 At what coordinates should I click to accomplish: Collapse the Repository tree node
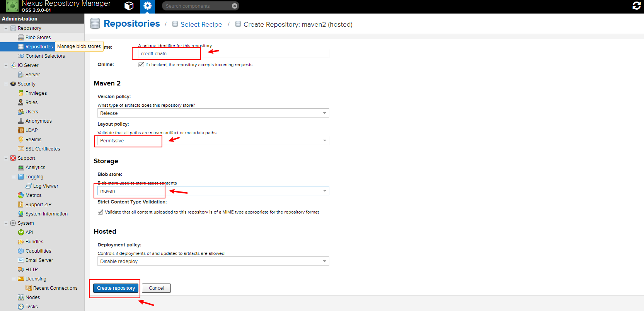(x=6, y=28)
